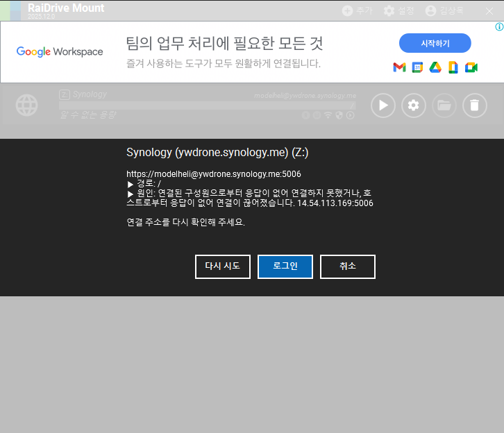
Task: Delete the Synology drive with trash icon
Action: [x=475, y=105]
